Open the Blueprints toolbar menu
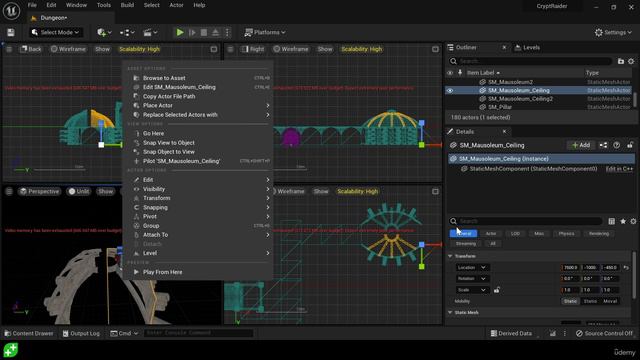640x360 pixels. click(127, 32)
